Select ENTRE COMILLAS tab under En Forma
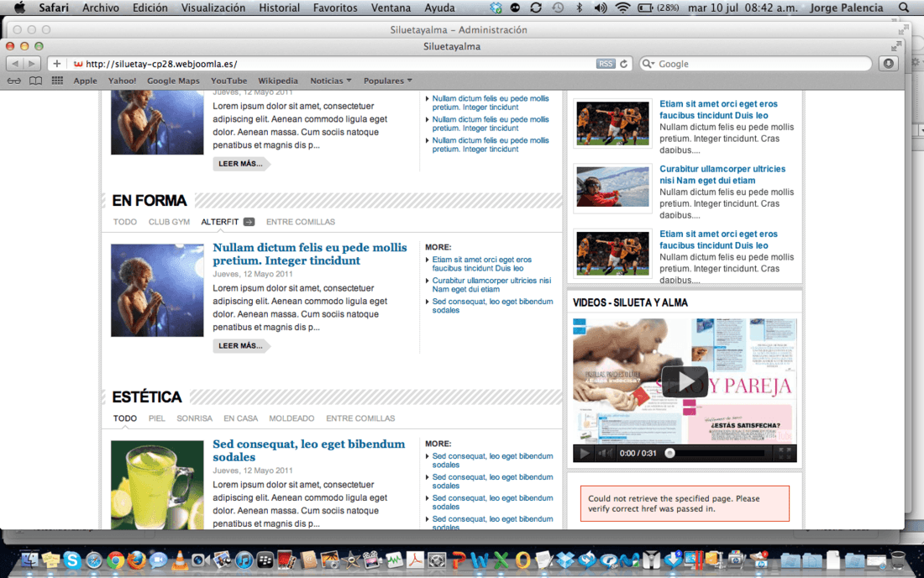 (301, 222)
